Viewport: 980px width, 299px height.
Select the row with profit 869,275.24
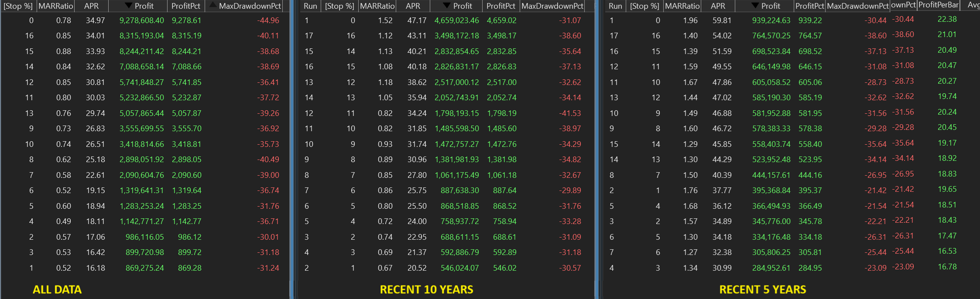pyautogui.click(x=144, y=268)
